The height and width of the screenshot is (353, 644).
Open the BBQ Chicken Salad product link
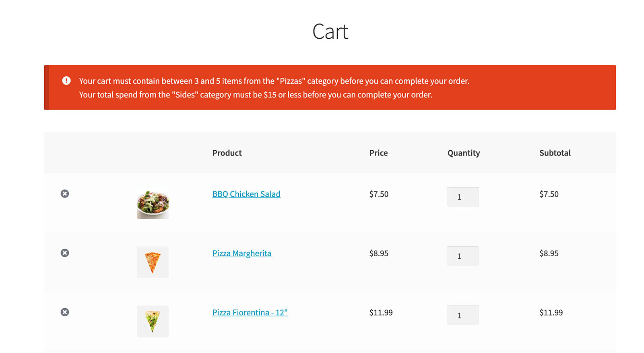click(246, 194)
